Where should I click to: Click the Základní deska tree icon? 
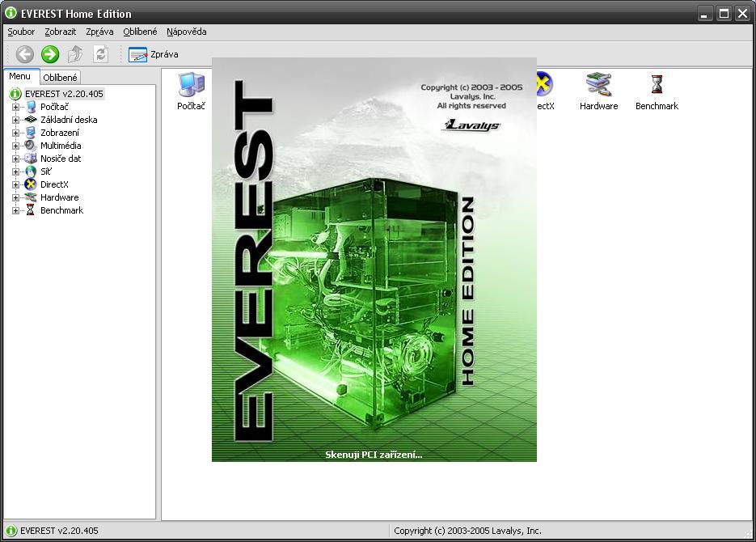(31, 120)
